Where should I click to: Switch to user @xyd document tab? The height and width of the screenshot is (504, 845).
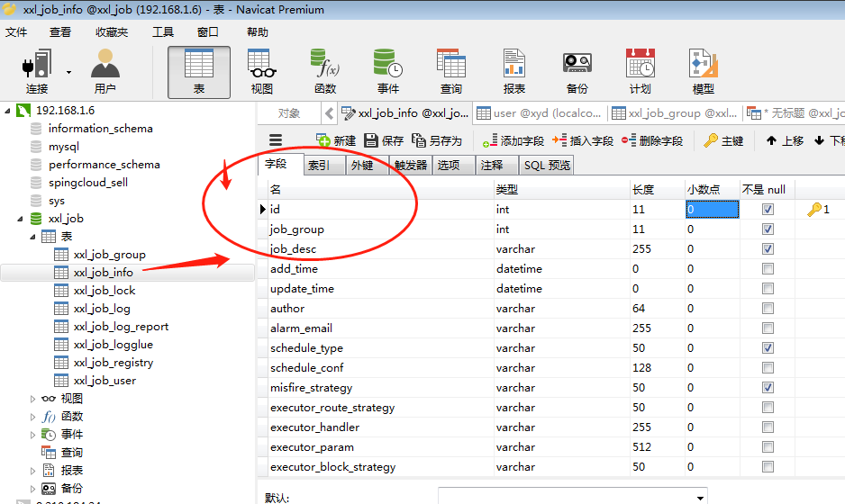540,113
